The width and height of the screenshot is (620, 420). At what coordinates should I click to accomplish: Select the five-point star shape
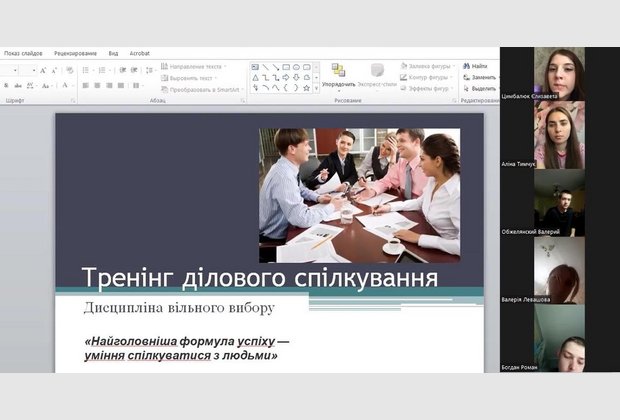306,88
